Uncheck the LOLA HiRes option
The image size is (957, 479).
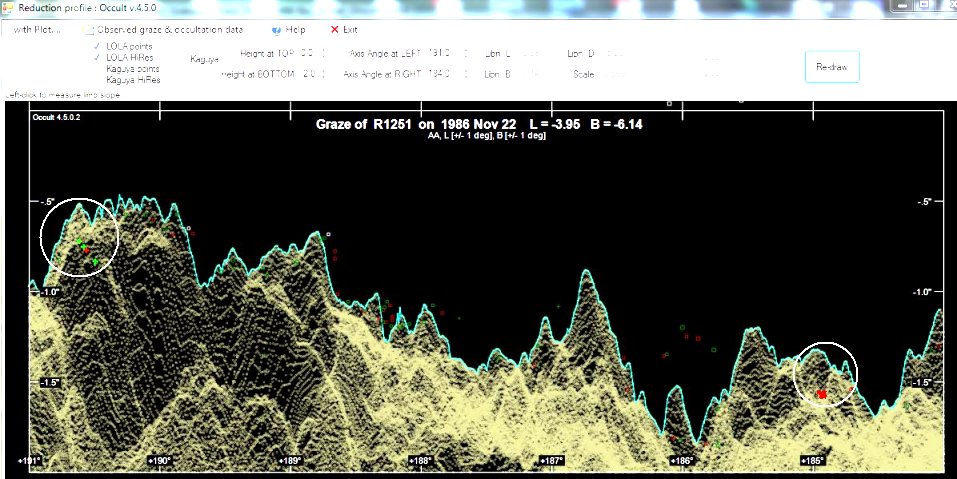click(x=97, y=58)
